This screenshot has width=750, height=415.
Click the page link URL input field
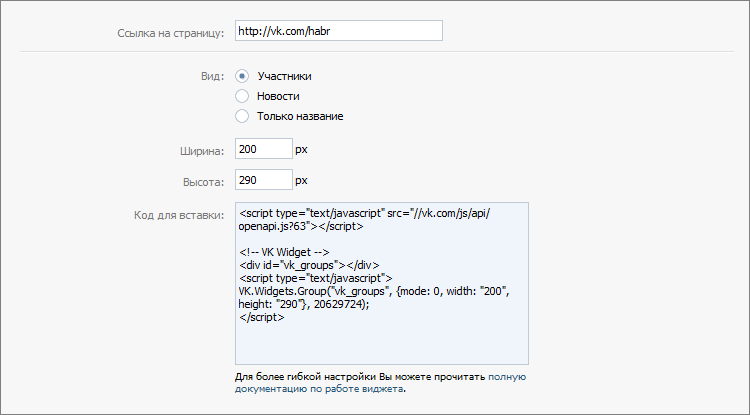click(337, 31)
